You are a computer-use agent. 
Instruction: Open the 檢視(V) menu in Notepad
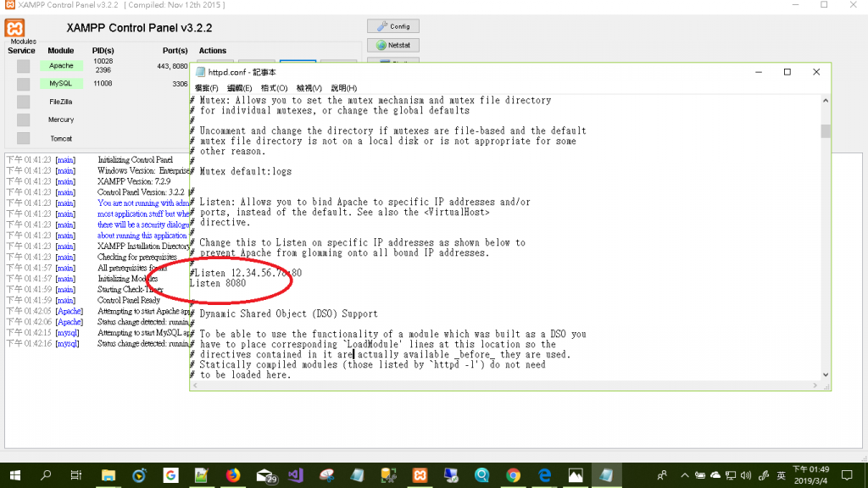click(309, 88)
